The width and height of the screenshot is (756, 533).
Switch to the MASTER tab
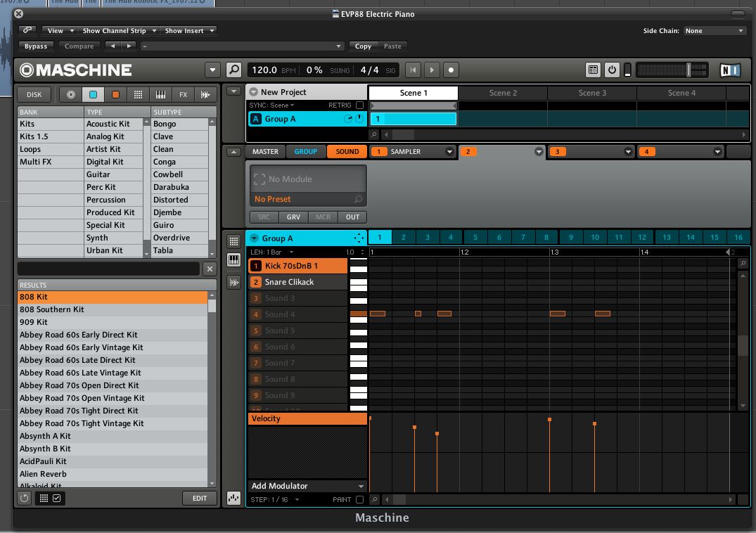point(265,151)
